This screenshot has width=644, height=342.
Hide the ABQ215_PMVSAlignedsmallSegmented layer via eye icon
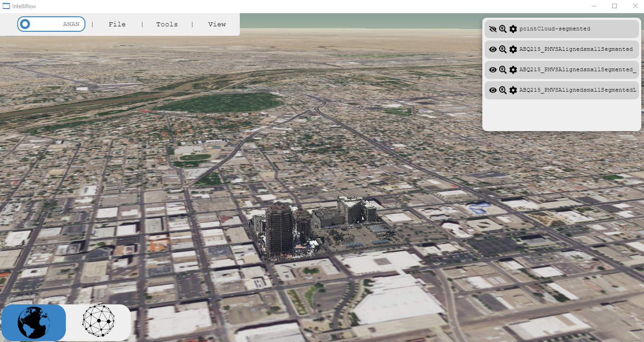coord(493,49)
